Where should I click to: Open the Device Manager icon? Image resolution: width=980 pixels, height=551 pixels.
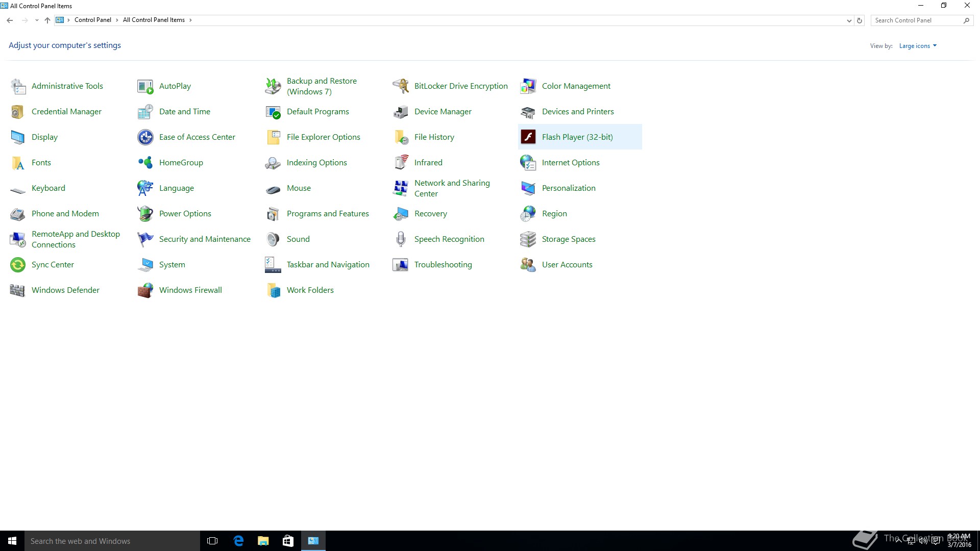401,112
